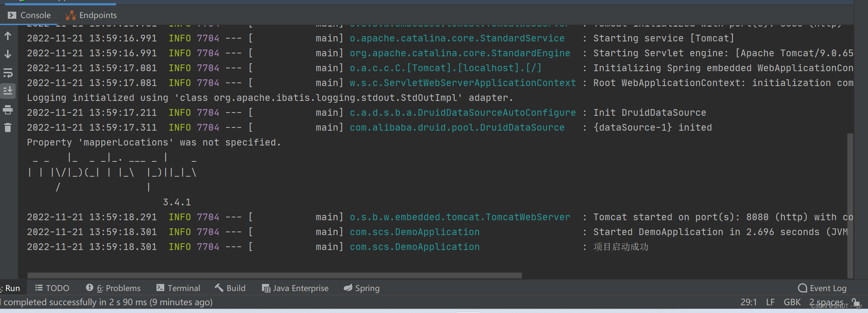This screenshot has width=868, height=313.
Task: Click org.apache.catalina.core.StandardEngine logger link
Action: point(460,53)
